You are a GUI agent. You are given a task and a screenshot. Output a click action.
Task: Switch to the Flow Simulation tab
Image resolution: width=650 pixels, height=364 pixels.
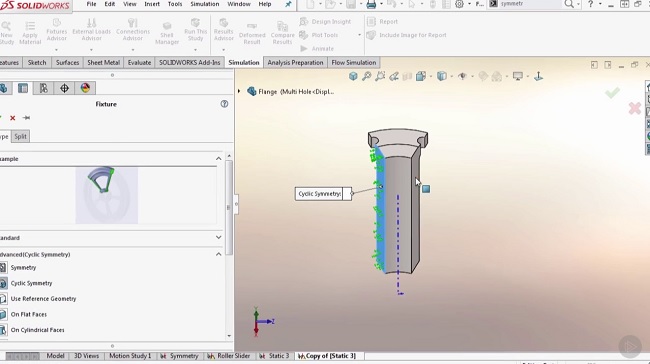[354, 63]
